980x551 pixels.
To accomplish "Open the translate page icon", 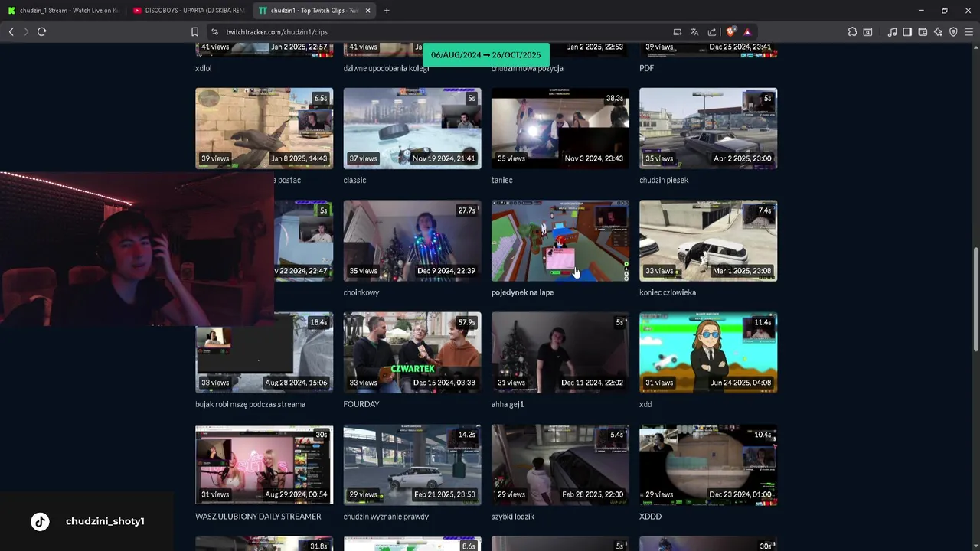I will 694,31.
